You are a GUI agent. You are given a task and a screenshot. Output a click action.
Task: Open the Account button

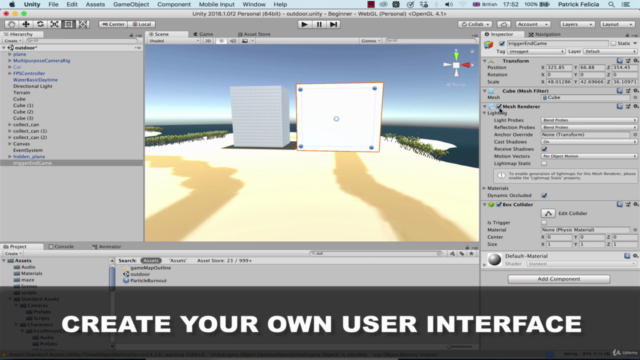click(x=533, y=24)
